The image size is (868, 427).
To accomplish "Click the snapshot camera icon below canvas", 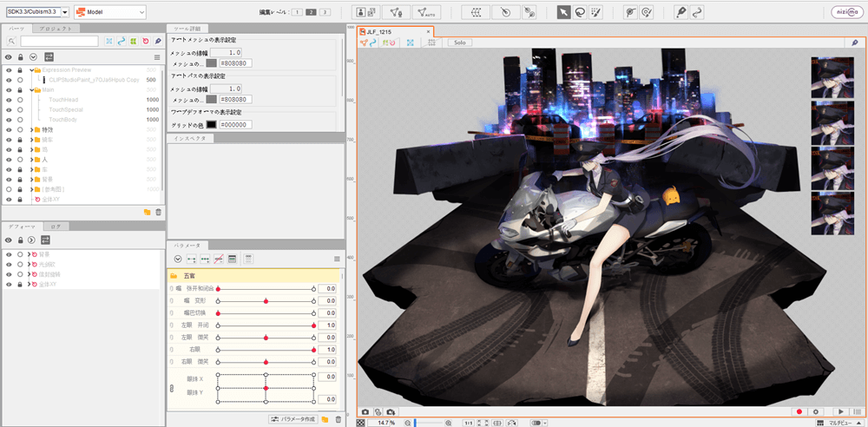I will [365, 411].
